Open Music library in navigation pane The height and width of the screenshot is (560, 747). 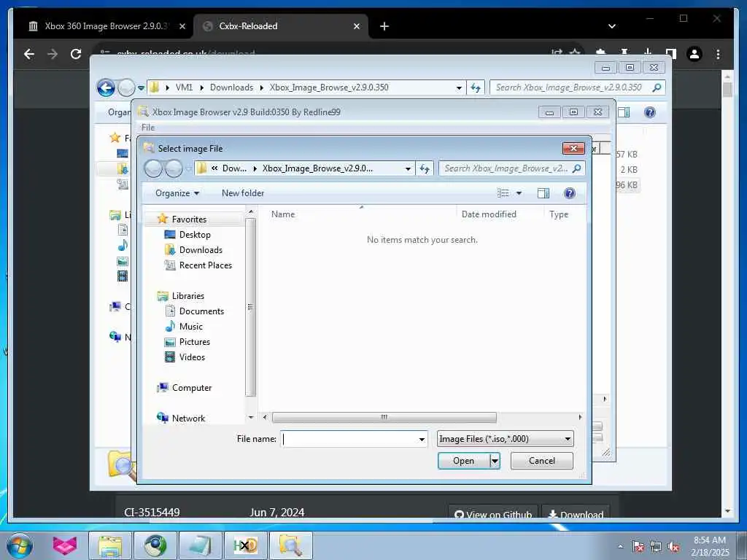(x=191, y=326)
